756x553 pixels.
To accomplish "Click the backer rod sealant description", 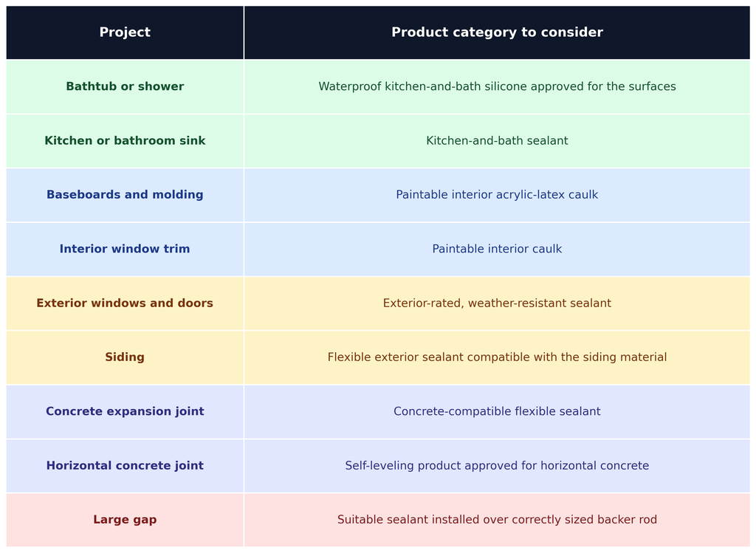I will coord(497,520).
